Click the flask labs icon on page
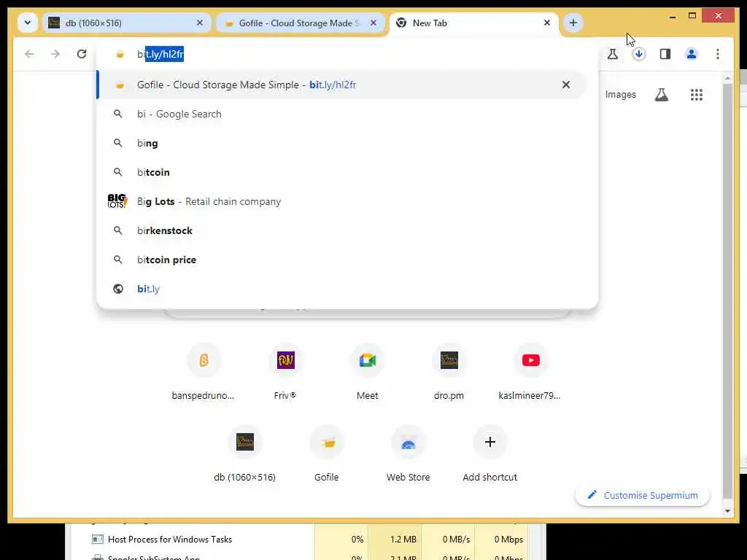The image size is (747, 560). pyautogui.click(x=661, y=95)
